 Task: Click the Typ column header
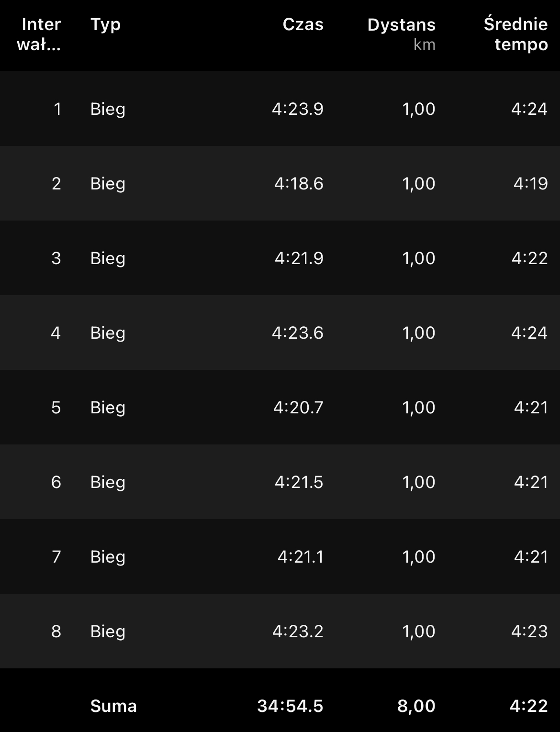pyautogui.click(x=105, y=24)
